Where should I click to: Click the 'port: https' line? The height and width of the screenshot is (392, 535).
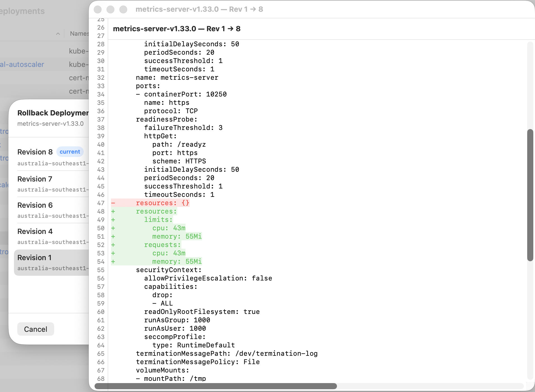tap(175, 153)
